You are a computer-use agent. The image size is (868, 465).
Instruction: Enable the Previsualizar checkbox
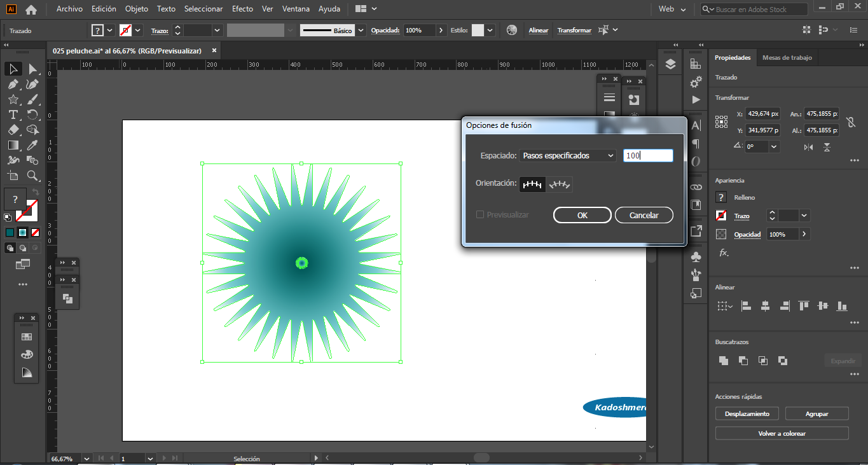point(480,215)
